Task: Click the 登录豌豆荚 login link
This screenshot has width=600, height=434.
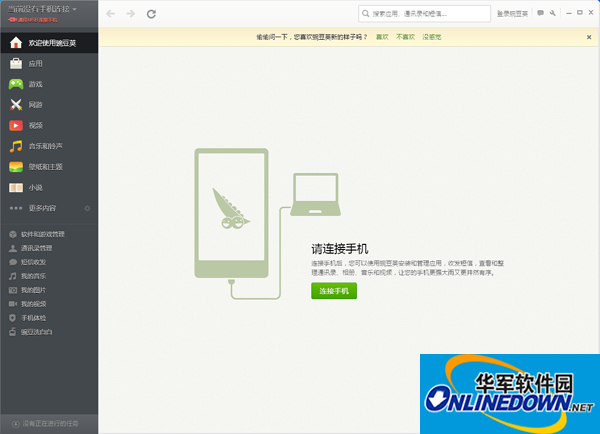Action: (x=512, y=14)
